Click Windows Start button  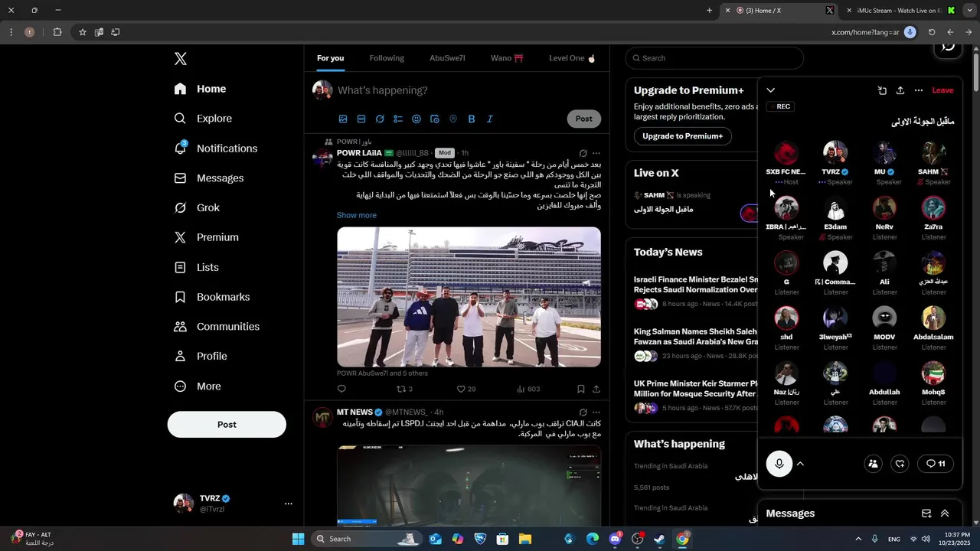(299, 539)
